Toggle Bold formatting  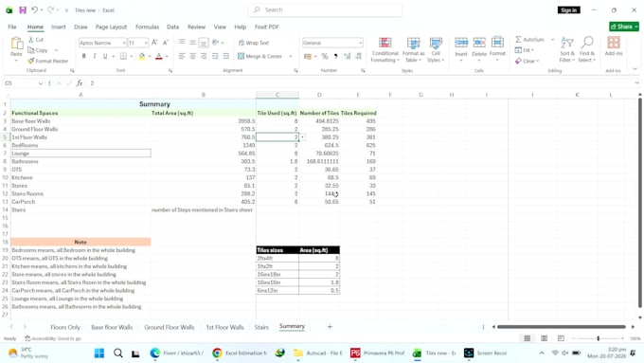pos(83,56)
